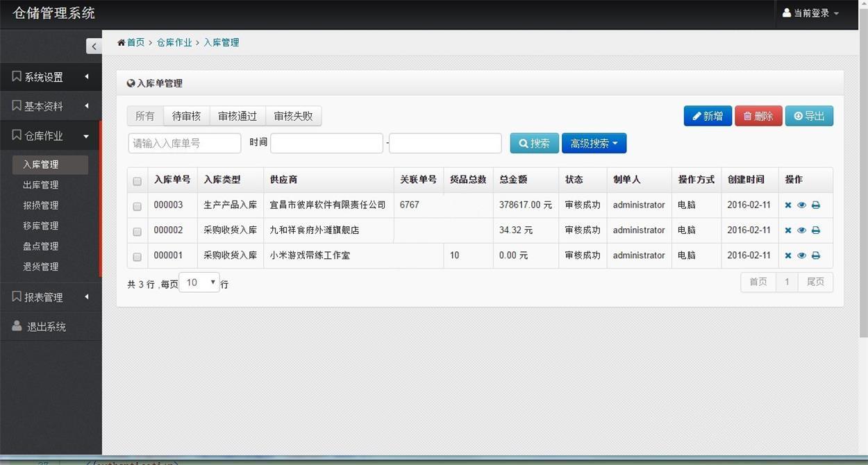The height and width of the screenshot is (465, 868).
Task: Click the globe icon beside 入库单管理
Action: (x=131, y=83)
